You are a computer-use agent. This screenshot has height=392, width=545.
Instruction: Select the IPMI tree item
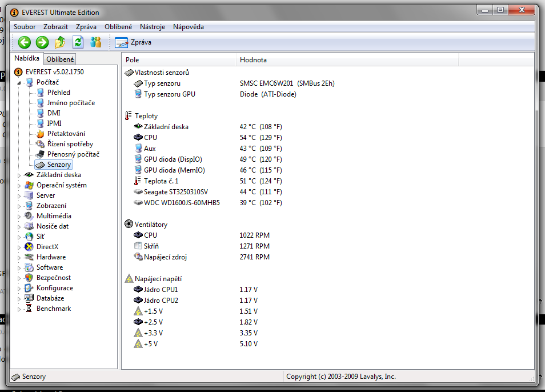(x=54, y=123)
